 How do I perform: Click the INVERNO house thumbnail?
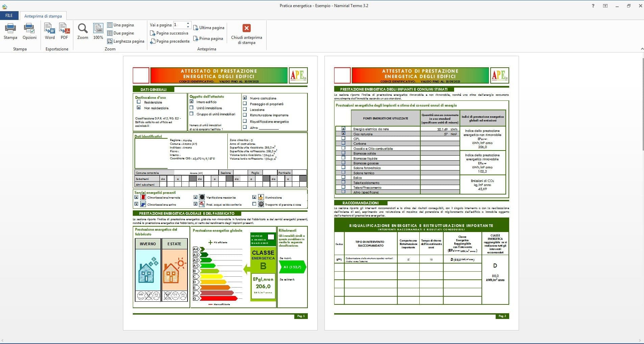coord(148,271)
